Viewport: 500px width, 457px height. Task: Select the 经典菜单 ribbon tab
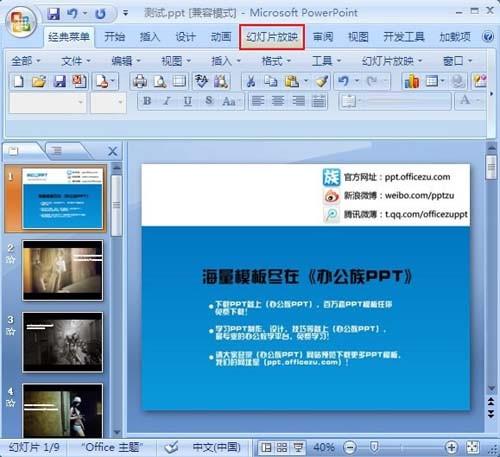pos(69,37)
